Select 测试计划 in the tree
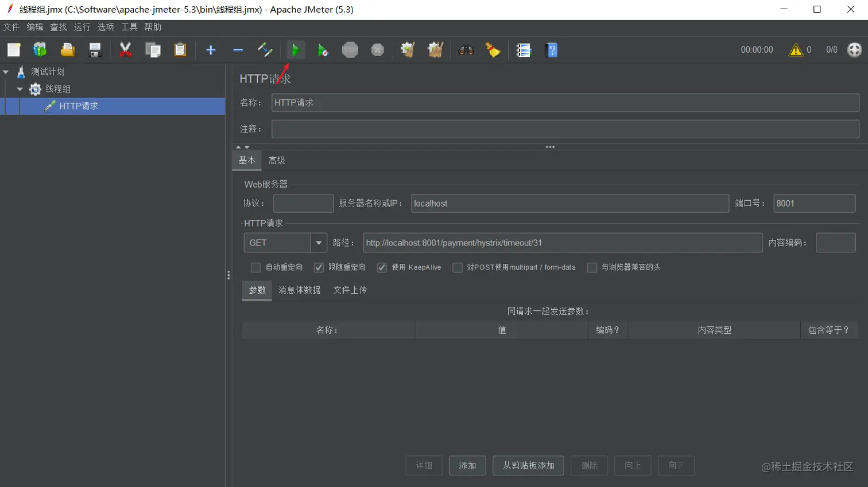This screenshot has height=487, width=868. tap(48, 72)
